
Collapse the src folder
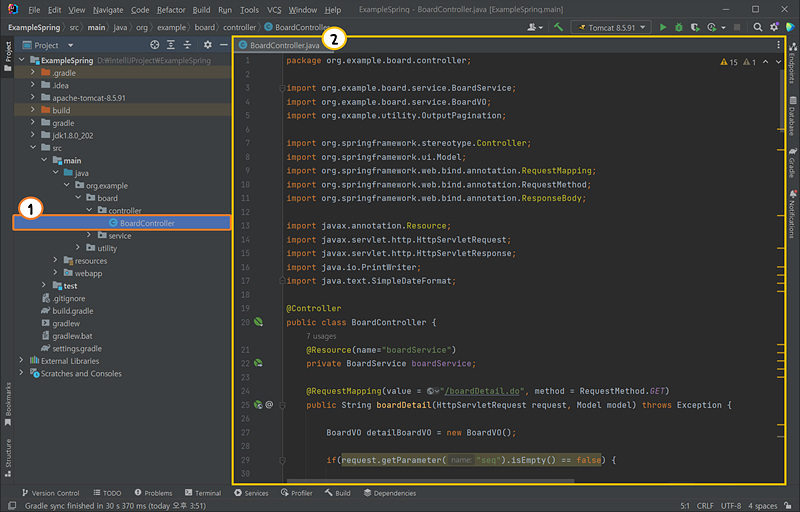pos(33,148)
